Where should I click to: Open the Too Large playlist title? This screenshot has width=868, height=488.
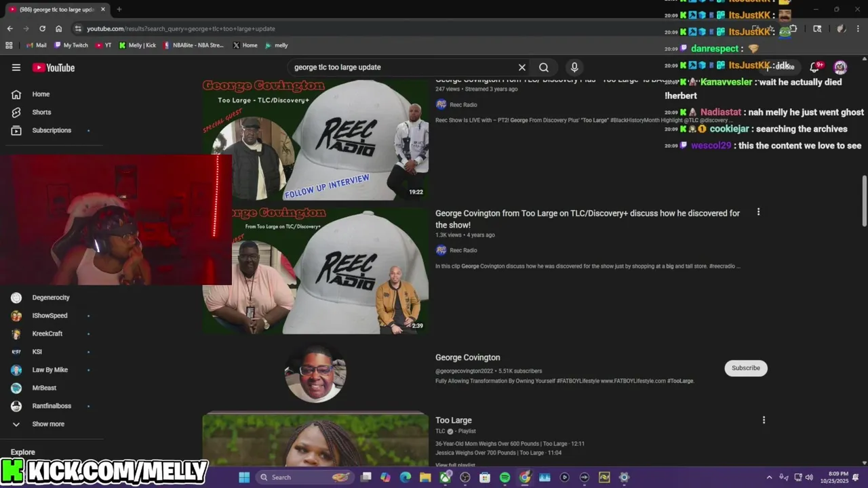tap(454, 420)
